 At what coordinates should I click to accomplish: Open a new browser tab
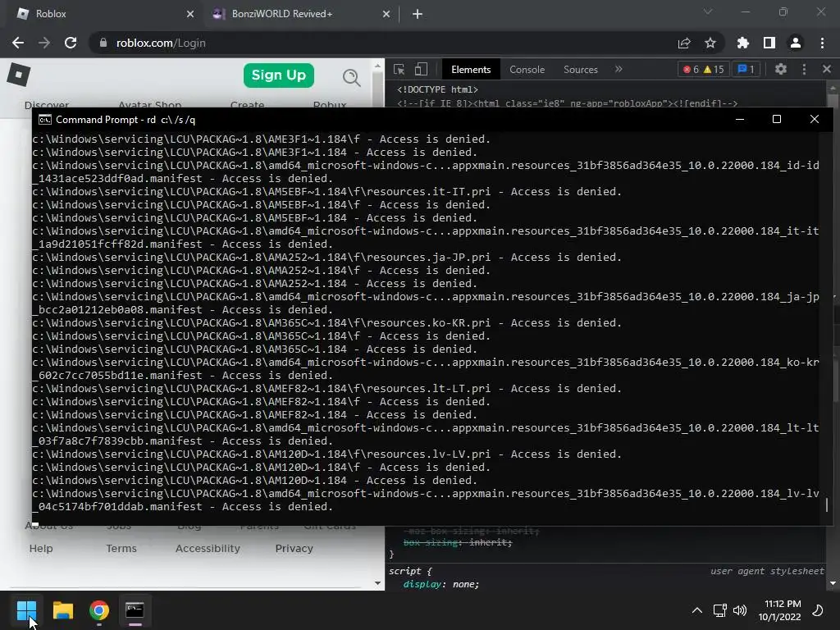coord(418,14)
